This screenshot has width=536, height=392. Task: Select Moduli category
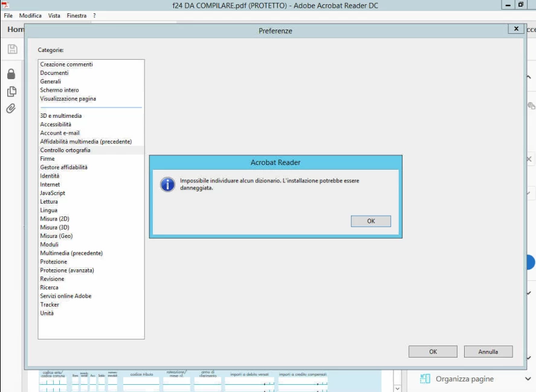pyautogui.click(x=91, y=245)
